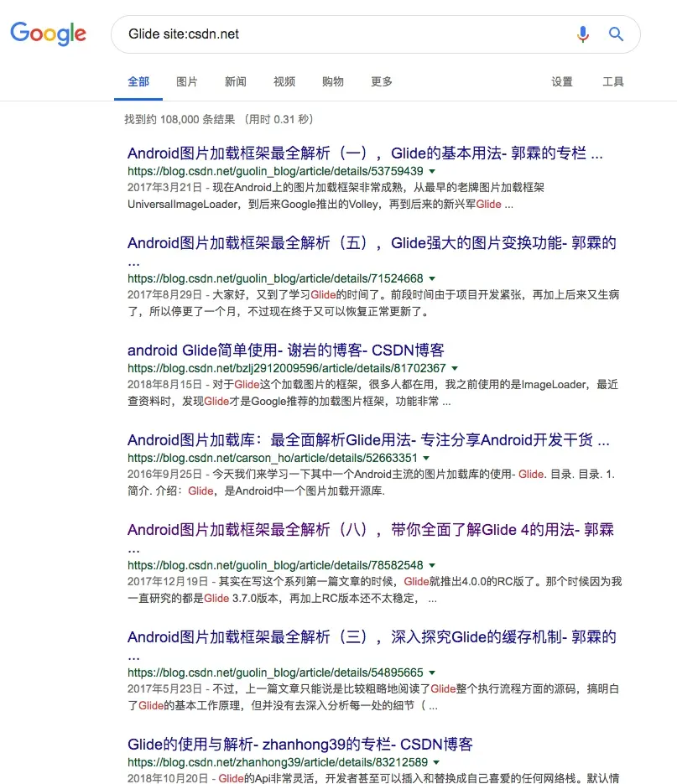Switch to the 图片 tab

(x=186, y=81)
